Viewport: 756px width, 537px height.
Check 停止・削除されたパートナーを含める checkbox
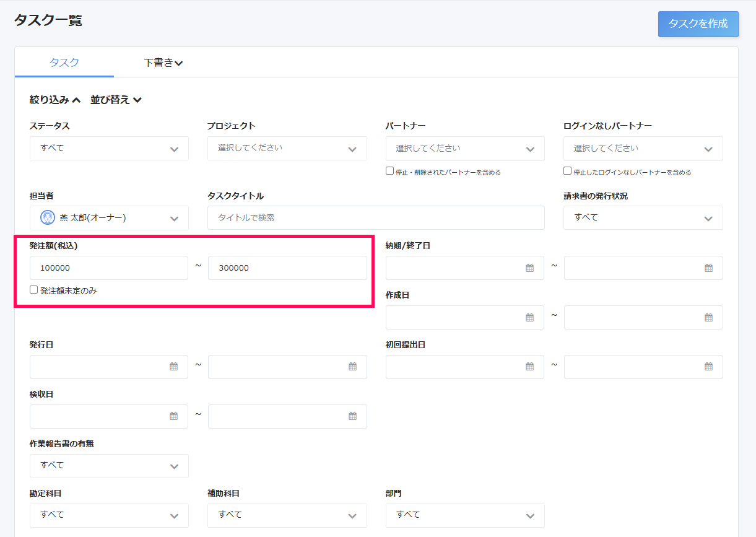(x=389, y=171)
